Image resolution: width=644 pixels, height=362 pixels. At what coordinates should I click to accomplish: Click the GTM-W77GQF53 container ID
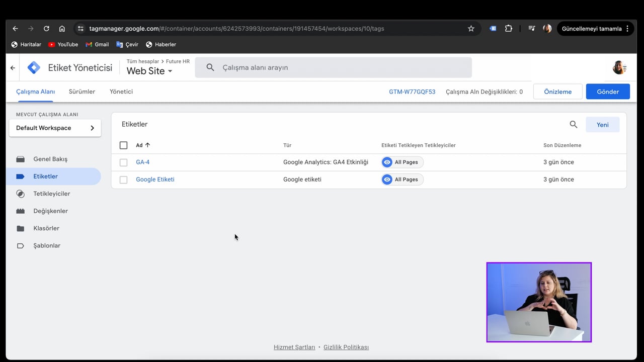coord(412,92)
